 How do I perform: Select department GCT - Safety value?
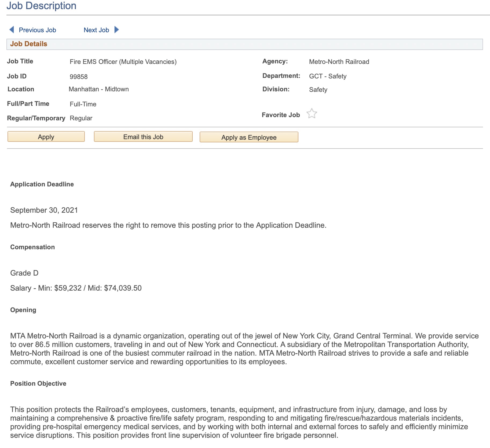click(x=328, y=76)
